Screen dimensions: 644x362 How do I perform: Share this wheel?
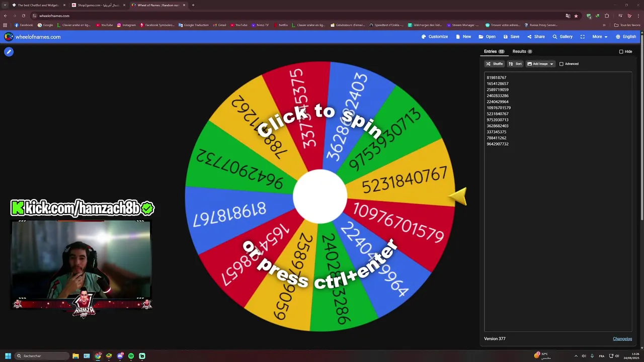point(536,37)
